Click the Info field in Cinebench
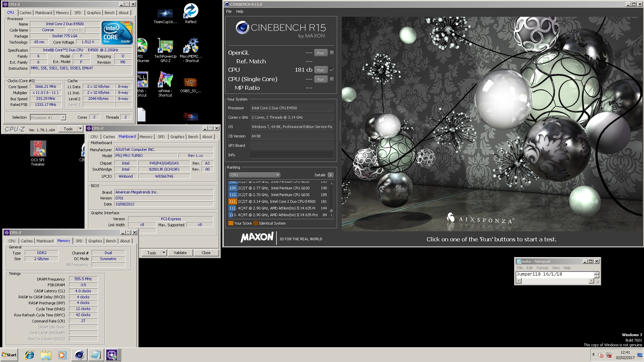Image resolution: width=644 pixels, height=362 pixels. coord(291,155)
